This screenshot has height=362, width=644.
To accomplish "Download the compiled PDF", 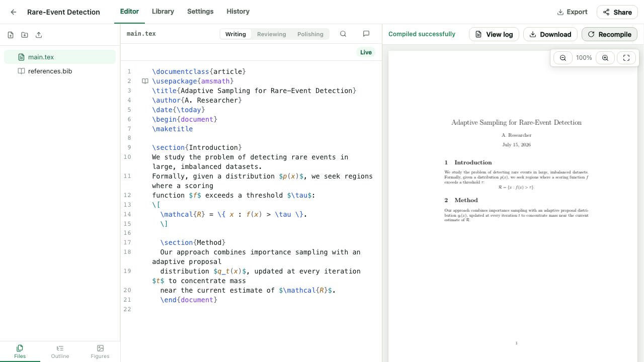I will click(550, 34).
